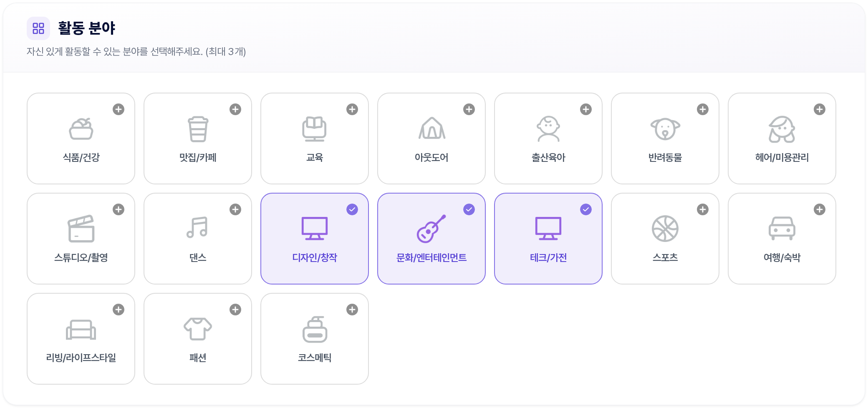Click the 댄스 music note icon
The image size is (868, 408).
coord(198,228)
